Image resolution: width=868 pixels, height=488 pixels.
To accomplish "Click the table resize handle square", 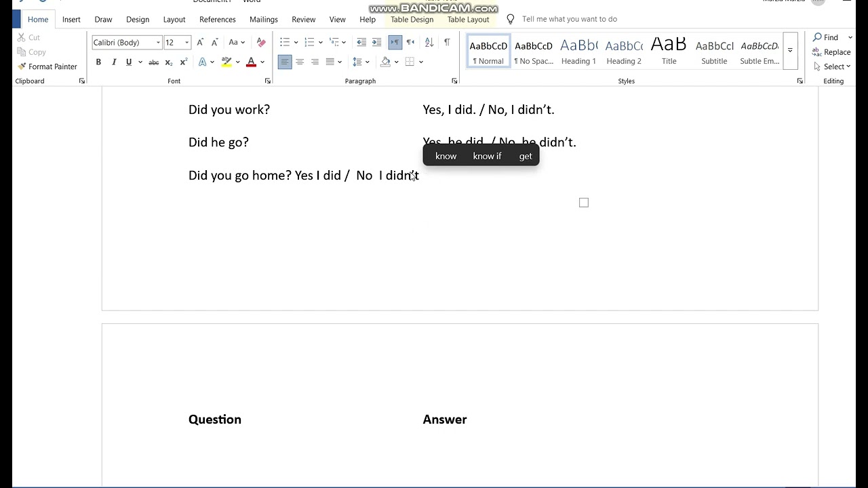I will point(584,203).
